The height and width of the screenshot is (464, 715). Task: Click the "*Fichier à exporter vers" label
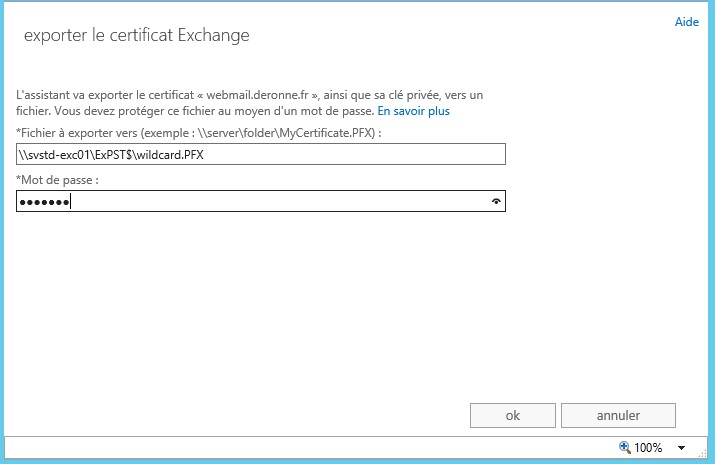(x=198, y=133)
